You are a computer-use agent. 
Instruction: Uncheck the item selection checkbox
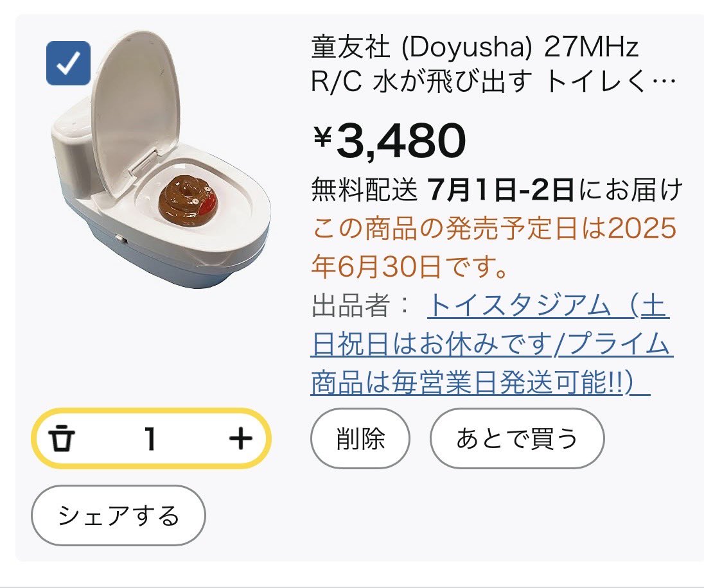click(68, 64)
